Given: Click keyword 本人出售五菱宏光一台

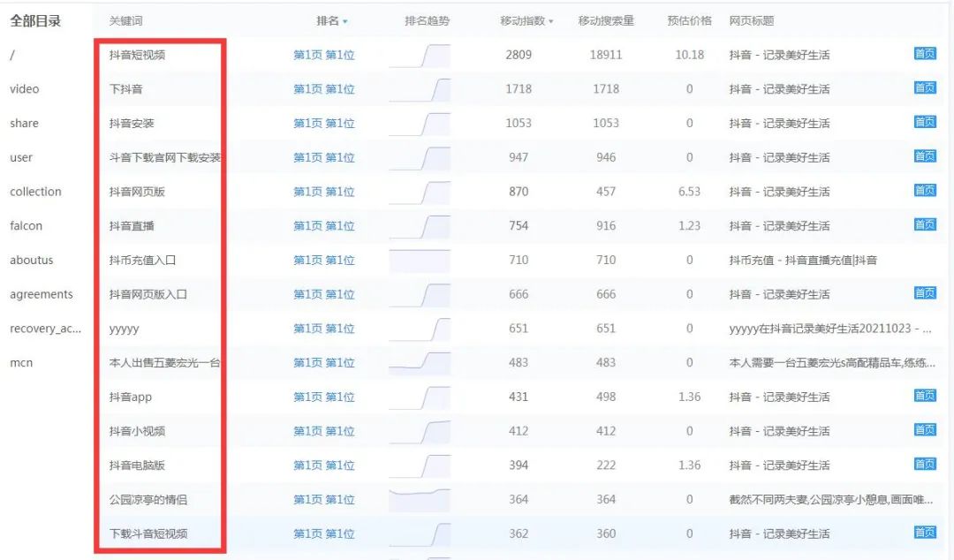Looking at the screenshot, I should click(x=164, y=363).
